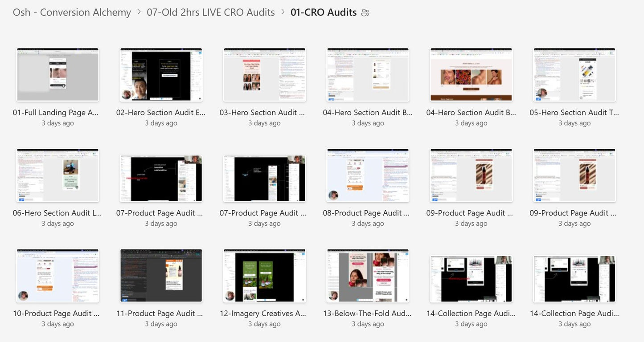Select file name '05-Hero Section Audit T...'
Screen dimensions: 644x342
(574, 113)
